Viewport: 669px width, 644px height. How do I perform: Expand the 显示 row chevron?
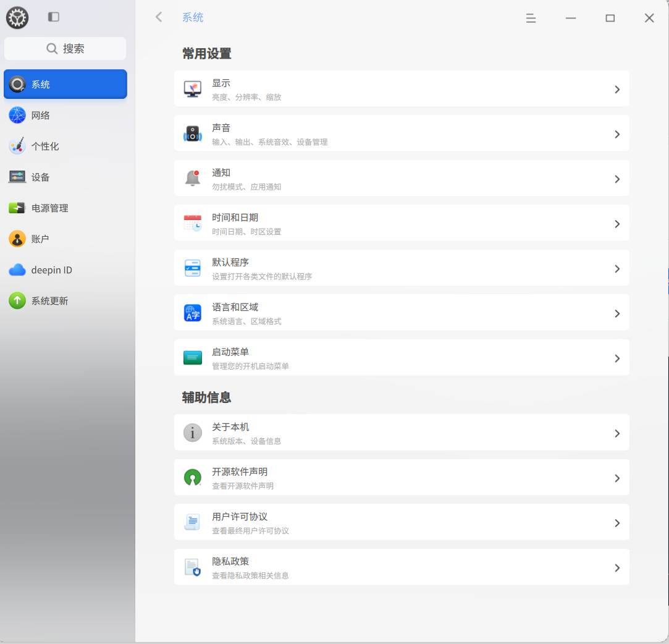click(x=617, y=89)
